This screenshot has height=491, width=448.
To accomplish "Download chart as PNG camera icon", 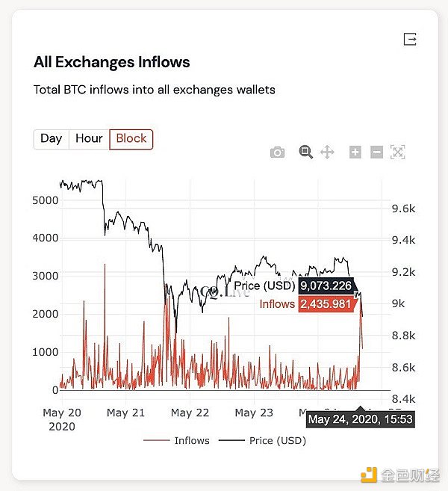I will click(278, 152).
